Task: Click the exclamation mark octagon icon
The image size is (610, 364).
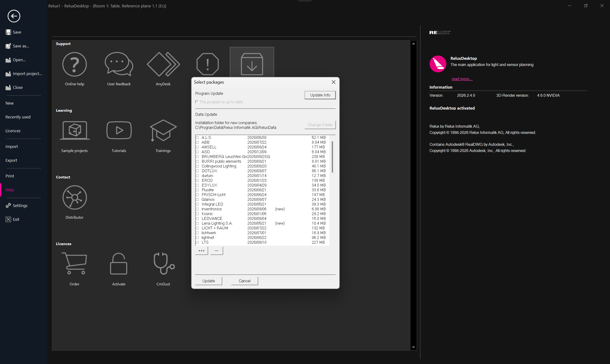Action: point(208,64)
